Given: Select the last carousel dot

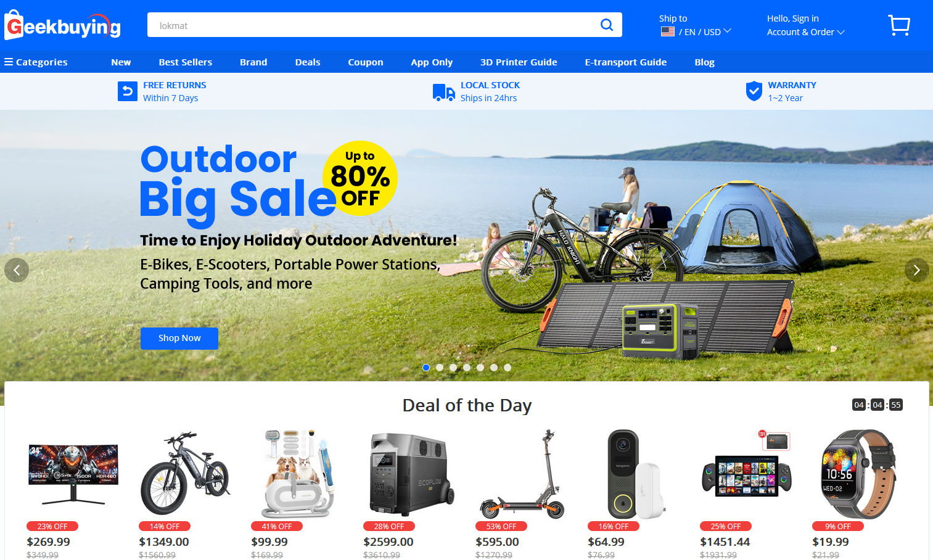Looking at the screenshot, I should point(508,368).
